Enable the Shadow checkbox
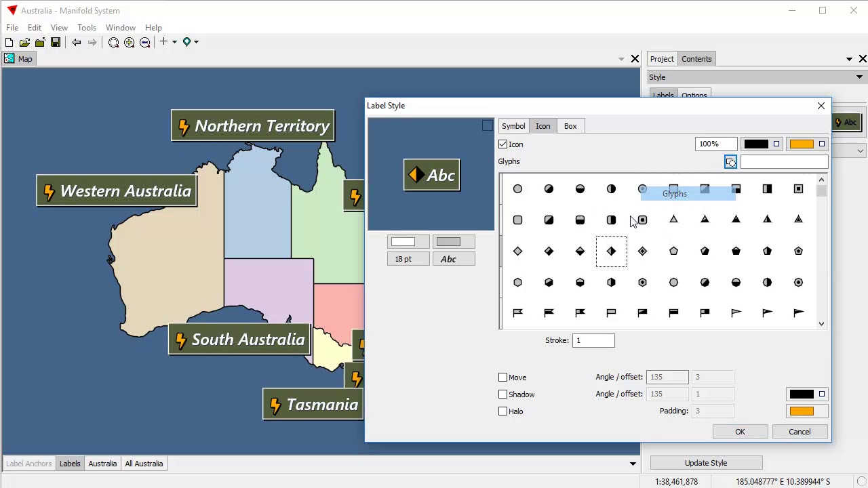The width and height of the screenshot is (868, 488). click(503, 394)
